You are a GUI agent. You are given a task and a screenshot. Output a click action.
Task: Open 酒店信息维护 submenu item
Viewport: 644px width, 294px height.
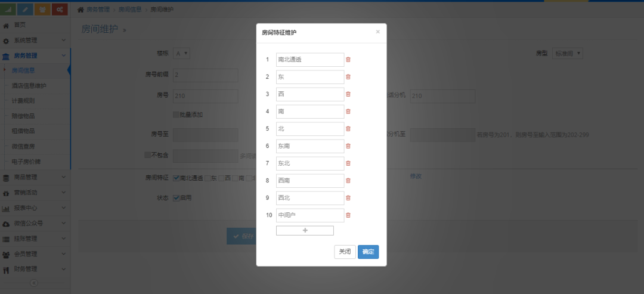pyautogui.click(x=29, y=86)
